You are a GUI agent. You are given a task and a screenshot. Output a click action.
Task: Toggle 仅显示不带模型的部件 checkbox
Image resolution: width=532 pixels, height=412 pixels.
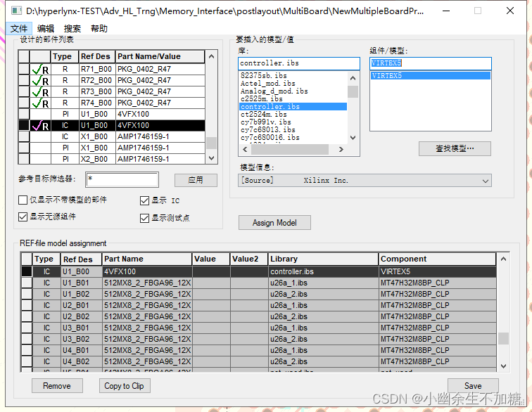(23, 200)
